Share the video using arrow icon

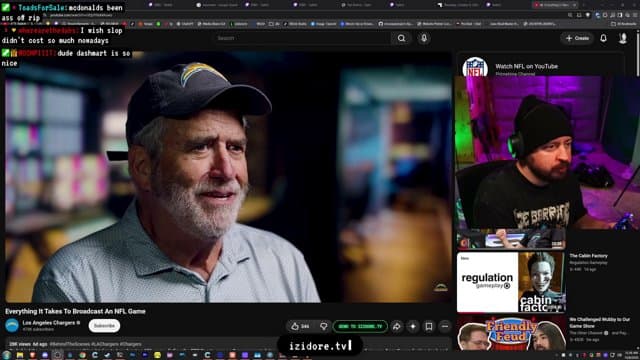pyautogui.click(x=396, y=327)
